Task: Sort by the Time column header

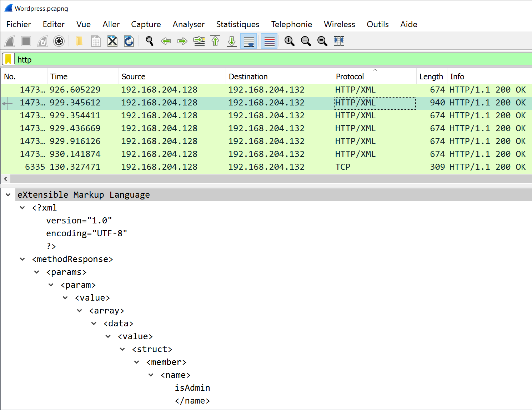Action: click(x=83, y=76)
